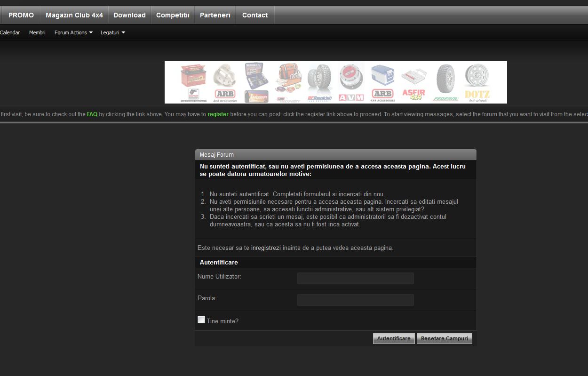Go to the Competitii tab

click(173, 15)
